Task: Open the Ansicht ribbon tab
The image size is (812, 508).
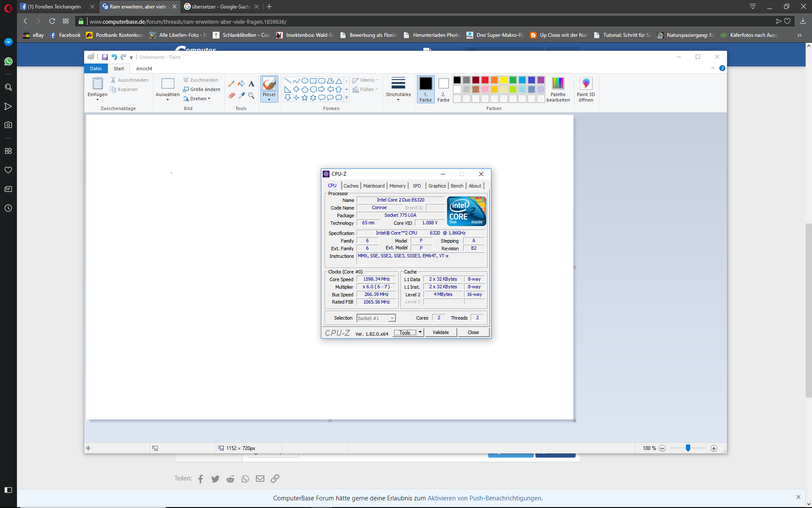Action: coord(144,69)
